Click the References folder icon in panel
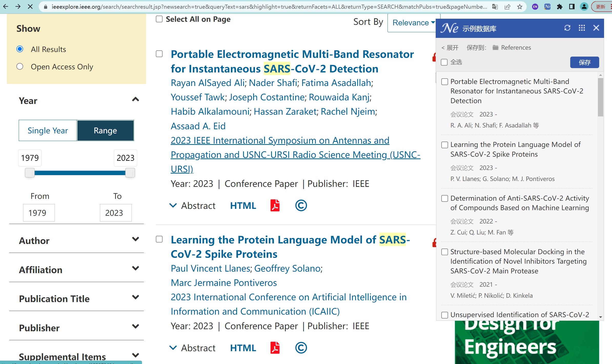The height and width of the screenshot is (364, 612). point(495,48)
